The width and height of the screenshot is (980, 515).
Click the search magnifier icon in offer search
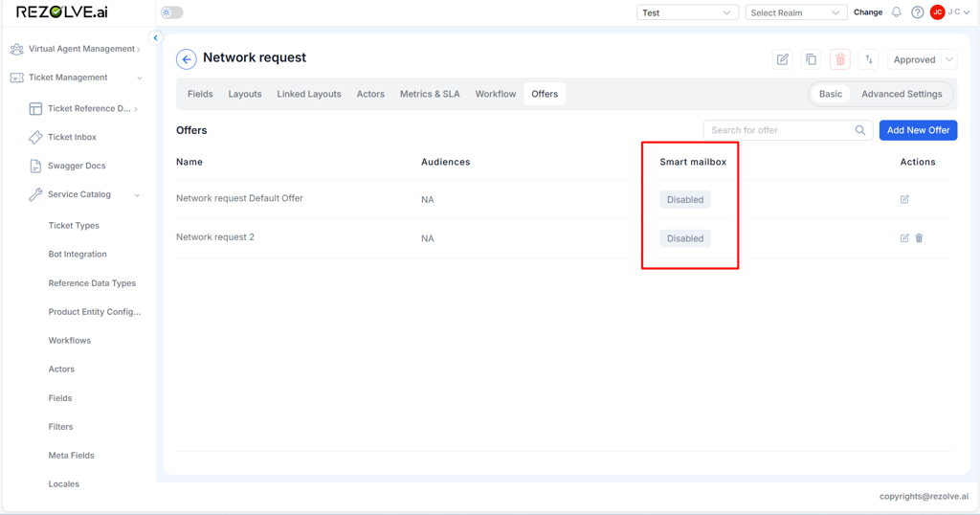pos(860,130)
